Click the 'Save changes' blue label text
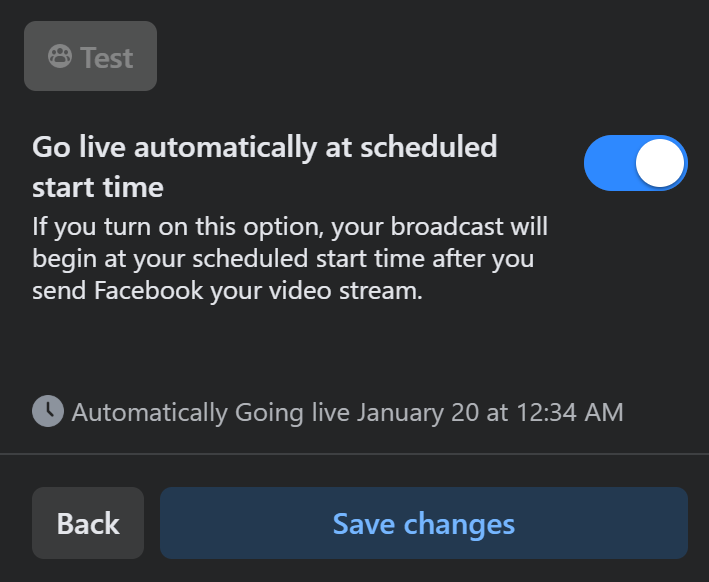This screenshot has height=582, width=709. pos(424,524)
